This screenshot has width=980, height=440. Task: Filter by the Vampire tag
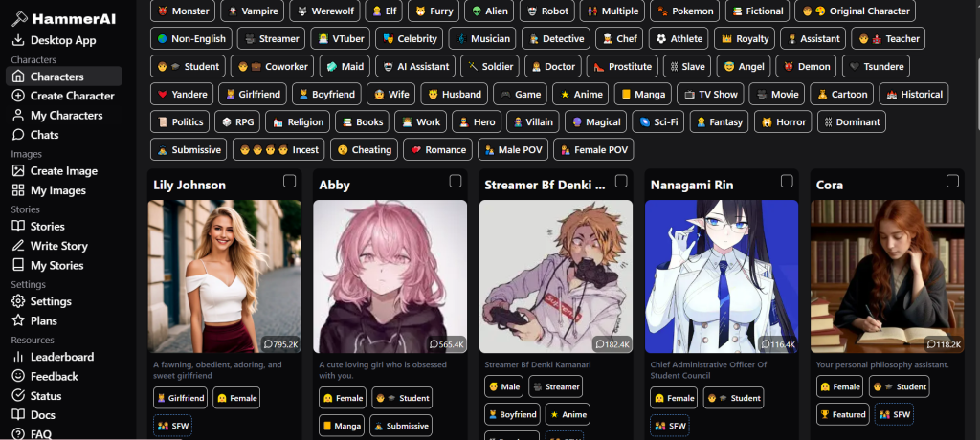[x=253, y=11]
